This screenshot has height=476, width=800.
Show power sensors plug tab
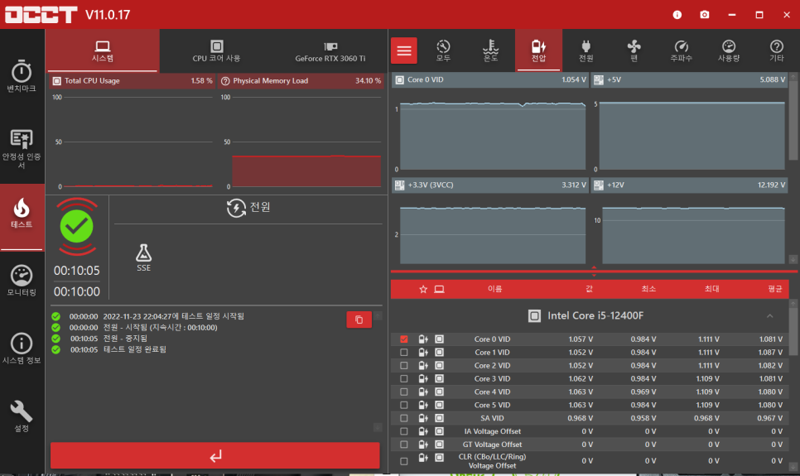tap(586, 51)
